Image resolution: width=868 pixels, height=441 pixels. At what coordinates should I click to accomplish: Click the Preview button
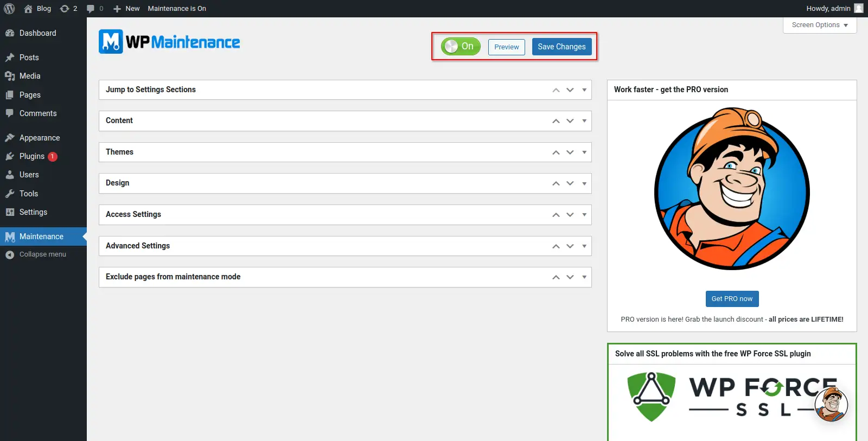pos(507,47)
